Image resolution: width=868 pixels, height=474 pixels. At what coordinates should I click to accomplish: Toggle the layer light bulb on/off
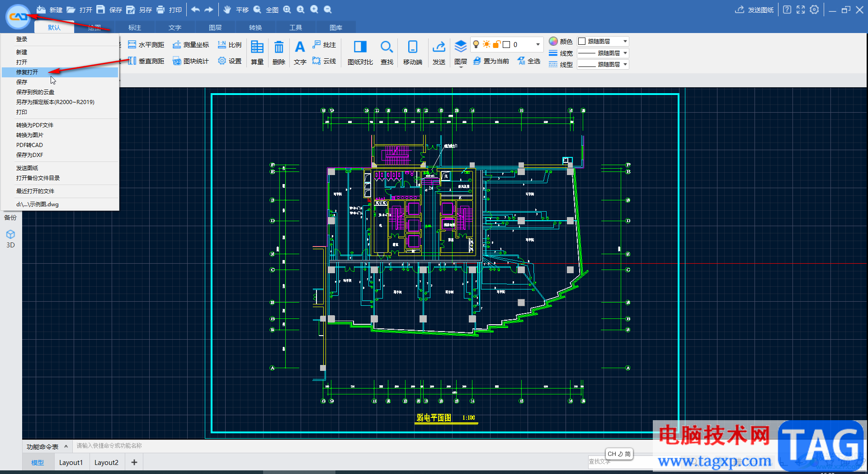click(x=476, y=44)
